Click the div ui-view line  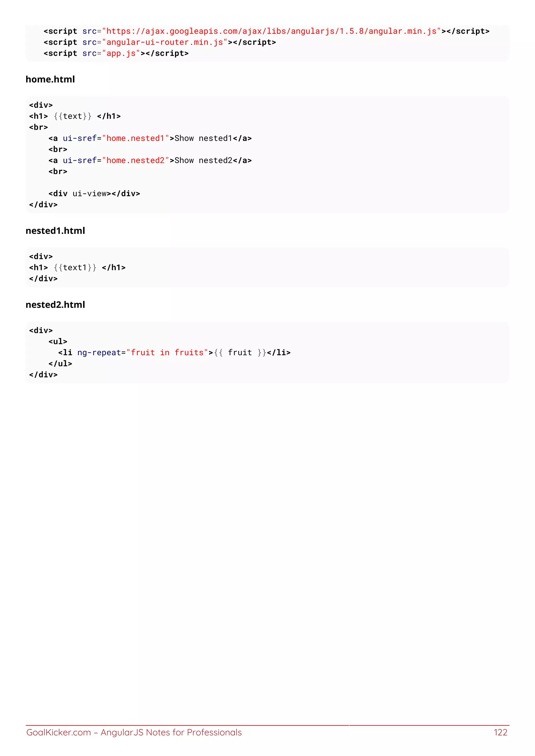pyautogui.click(x=94, y=194)
